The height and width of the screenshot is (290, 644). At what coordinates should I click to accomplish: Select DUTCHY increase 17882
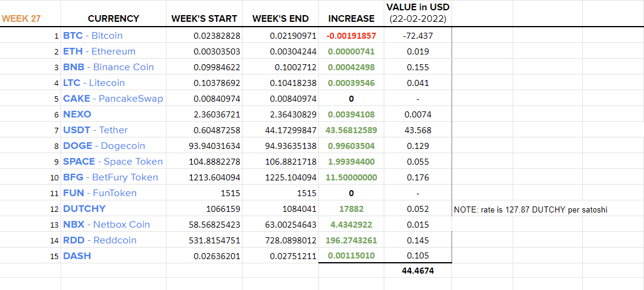[351, 209]
